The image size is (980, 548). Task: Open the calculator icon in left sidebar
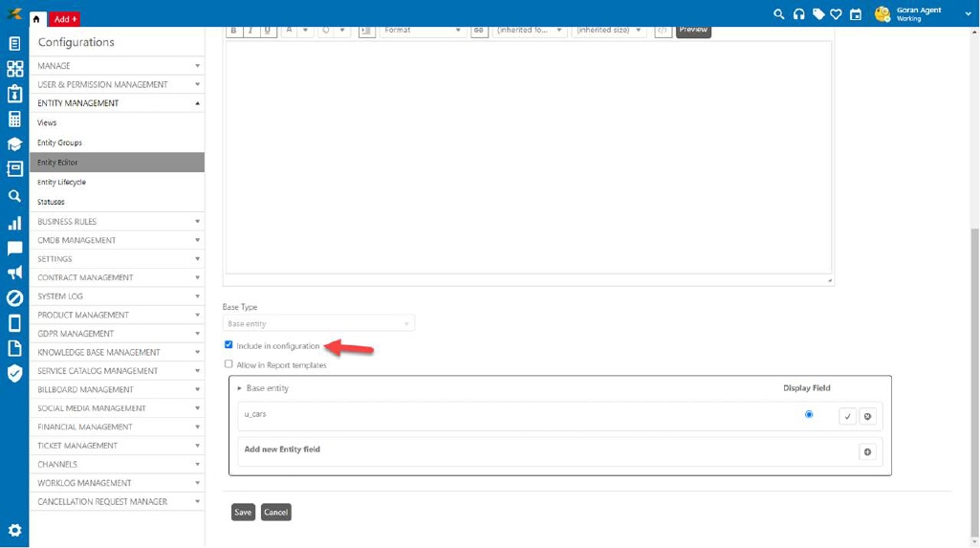point(14,120)
